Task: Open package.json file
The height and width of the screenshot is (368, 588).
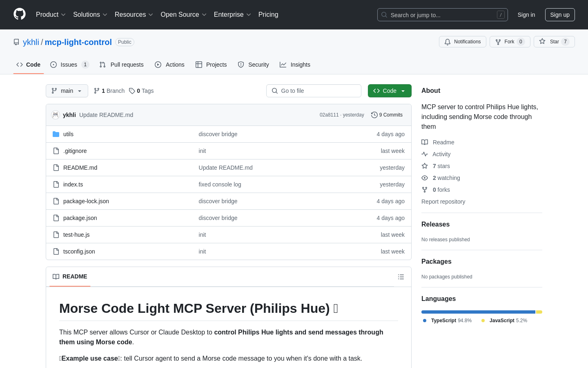Action: click(x=80, y=218)
